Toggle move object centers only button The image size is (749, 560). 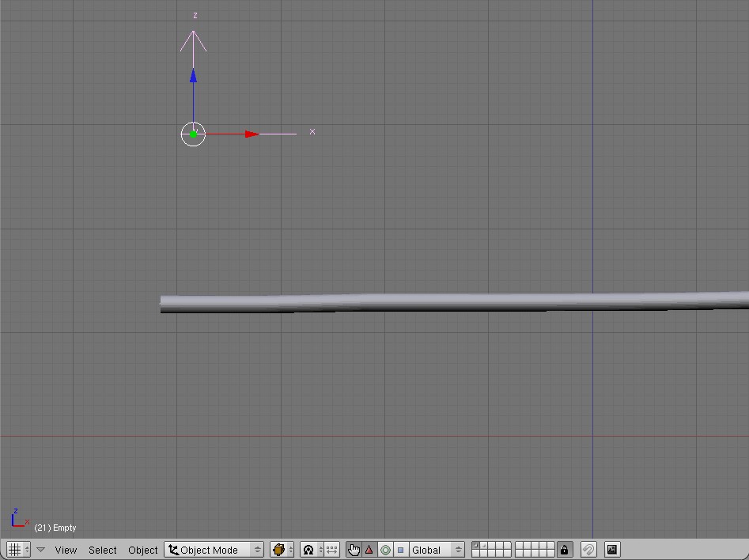332,550
